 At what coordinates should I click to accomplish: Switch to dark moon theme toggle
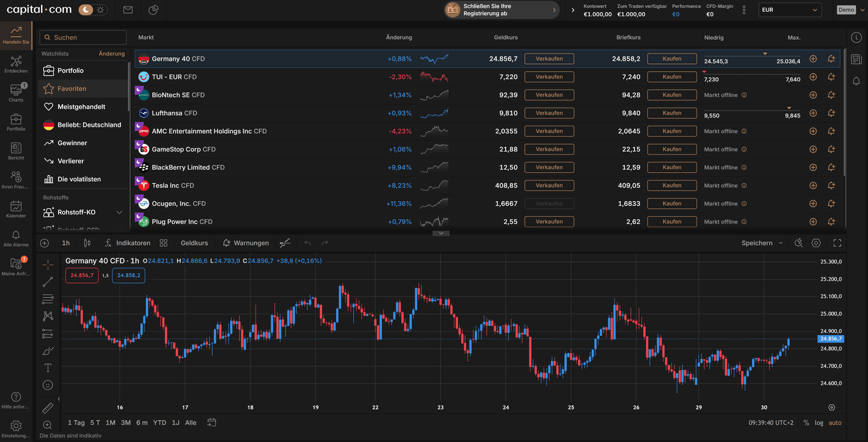86,10
